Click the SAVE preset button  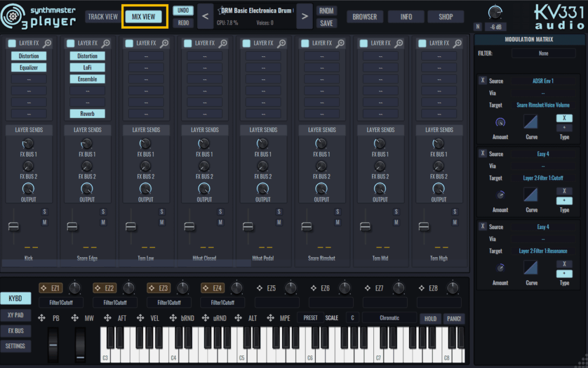click(326, 23)
